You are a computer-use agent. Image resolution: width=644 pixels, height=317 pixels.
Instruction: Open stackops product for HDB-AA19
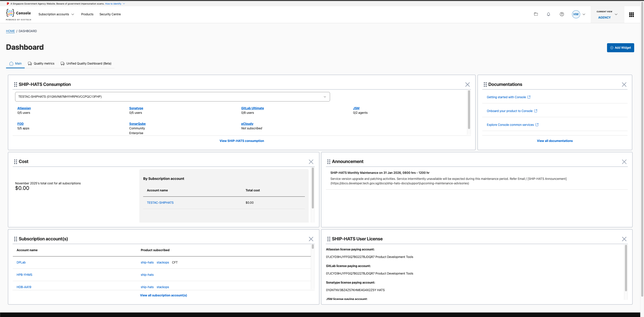(x=163, y=287)
